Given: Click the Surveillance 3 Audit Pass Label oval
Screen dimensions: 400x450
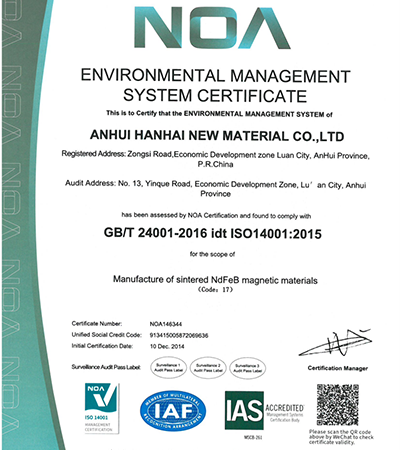Looking at the screenshot, I should 248,368.
